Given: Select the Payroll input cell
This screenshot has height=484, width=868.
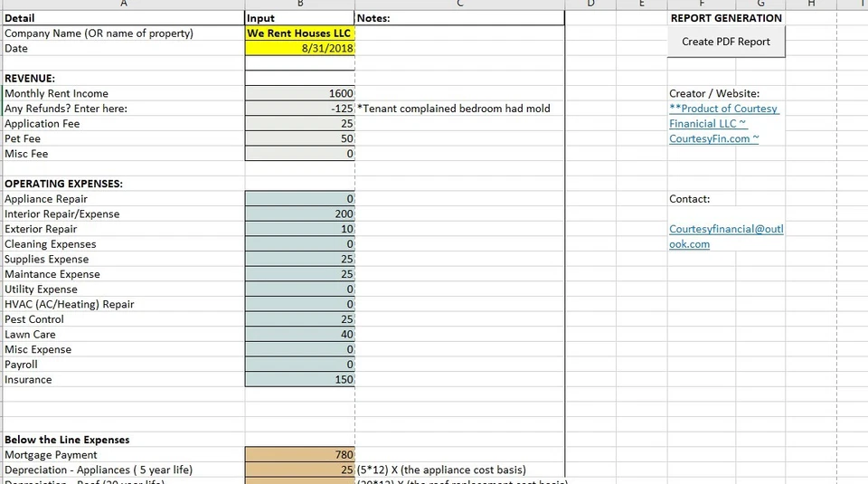Looking at the screenshot, I should click(x=299, y=365).
